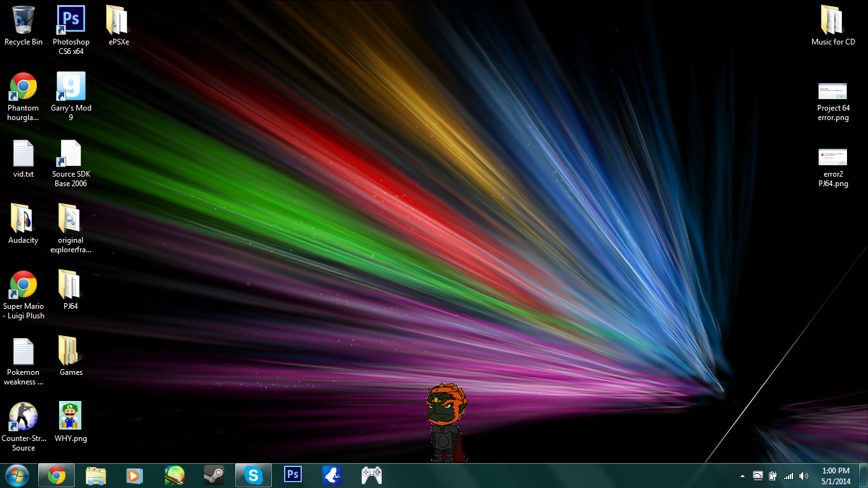Open the Games folder icon
This screenshot has height=488, width=868.
tap(71, 356)
